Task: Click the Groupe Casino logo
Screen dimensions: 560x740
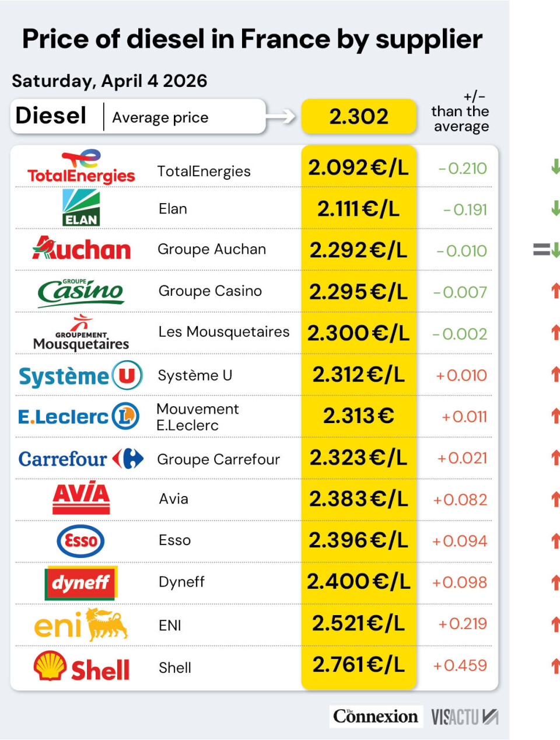Action: tap(81, 291)
